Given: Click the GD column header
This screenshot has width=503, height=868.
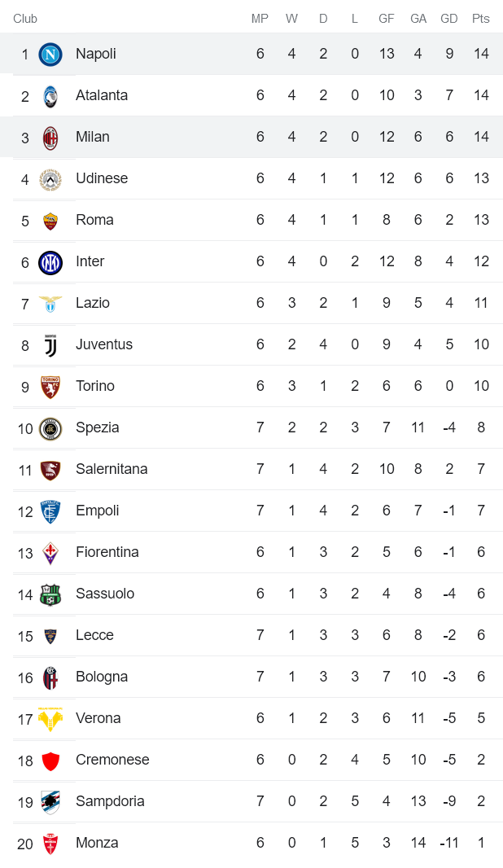Looking at the screenshot, I should pyautogui.click(x=448, y=19).
